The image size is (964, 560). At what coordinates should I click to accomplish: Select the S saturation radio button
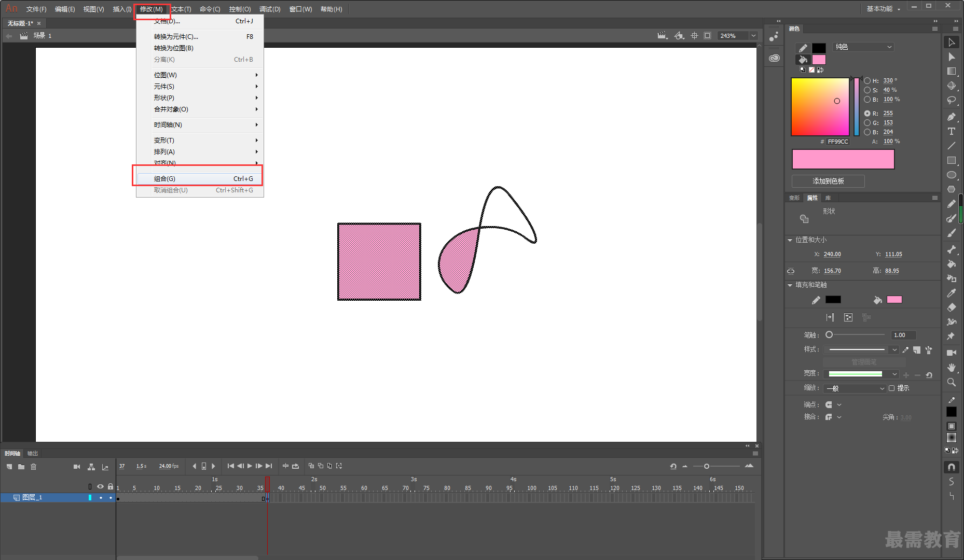(867, 90)
